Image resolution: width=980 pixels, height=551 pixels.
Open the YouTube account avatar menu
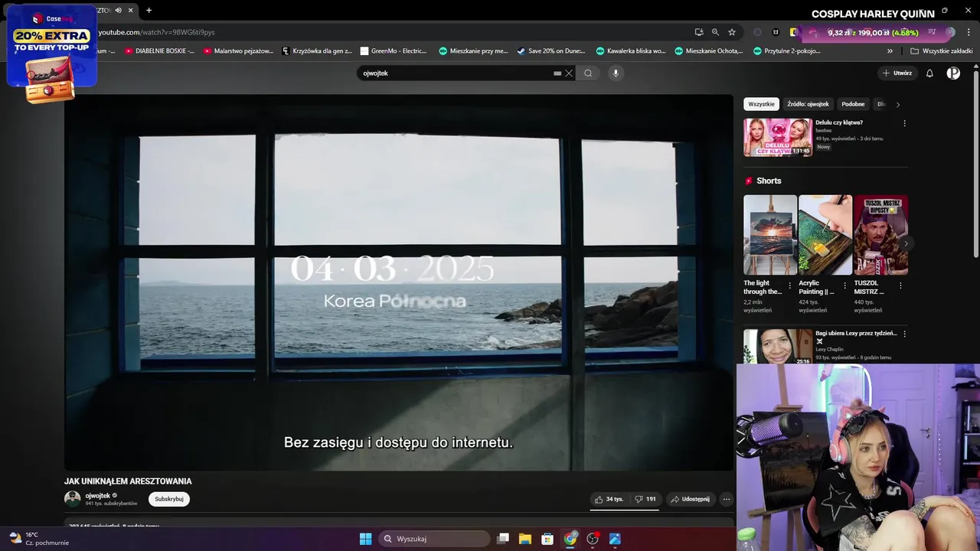(953, 73)
